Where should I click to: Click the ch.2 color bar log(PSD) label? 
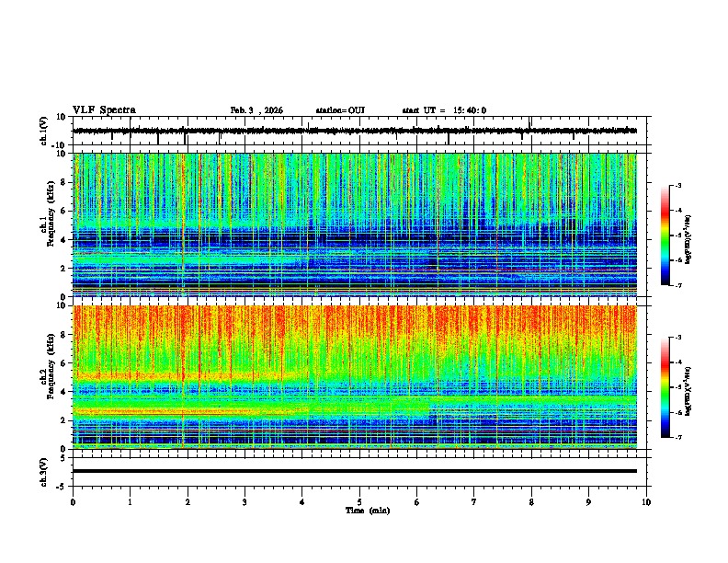tap(688, 391)
